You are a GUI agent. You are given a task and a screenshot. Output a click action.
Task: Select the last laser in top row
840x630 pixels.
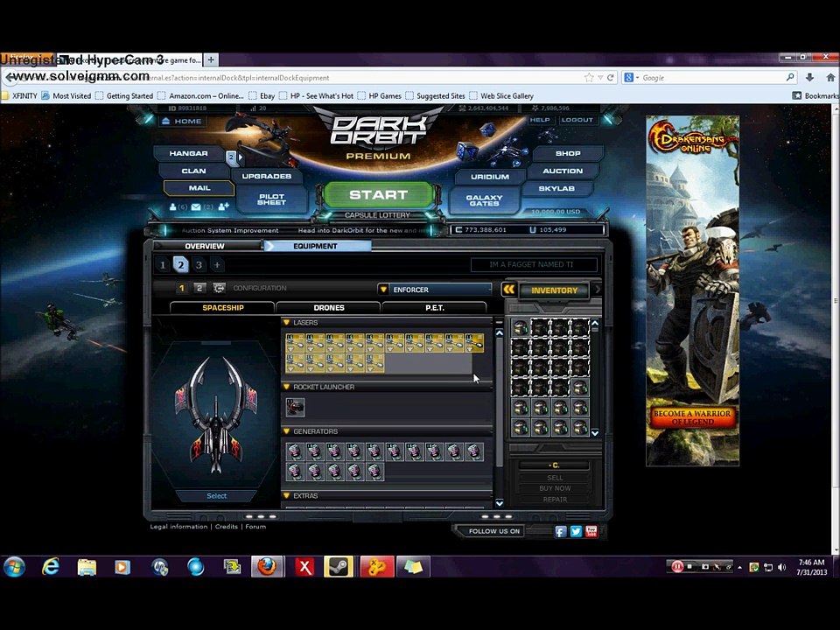coord(474,343)
